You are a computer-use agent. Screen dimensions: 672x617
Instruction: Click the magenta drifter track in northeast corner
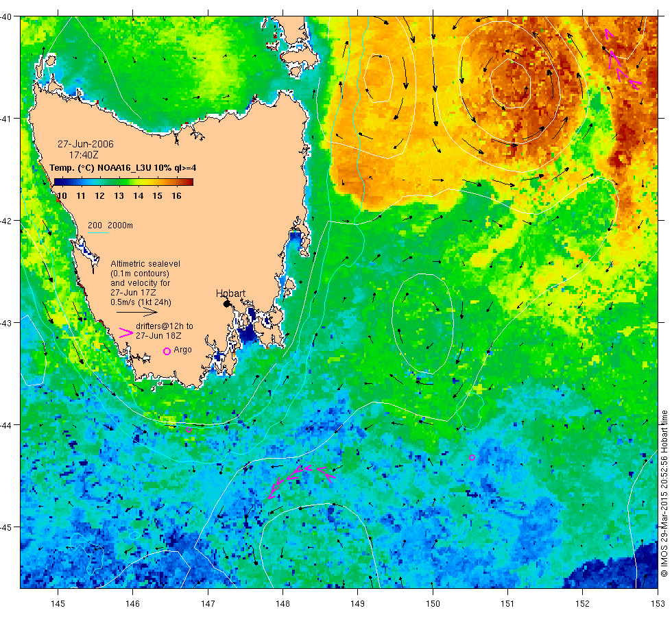622,59
